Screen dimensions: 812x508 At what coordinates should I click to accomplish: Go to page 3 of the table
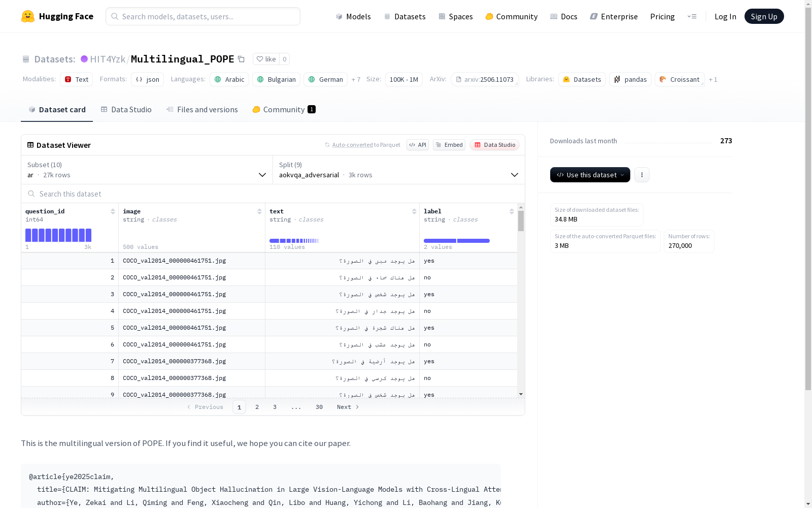tap(275, 407)
